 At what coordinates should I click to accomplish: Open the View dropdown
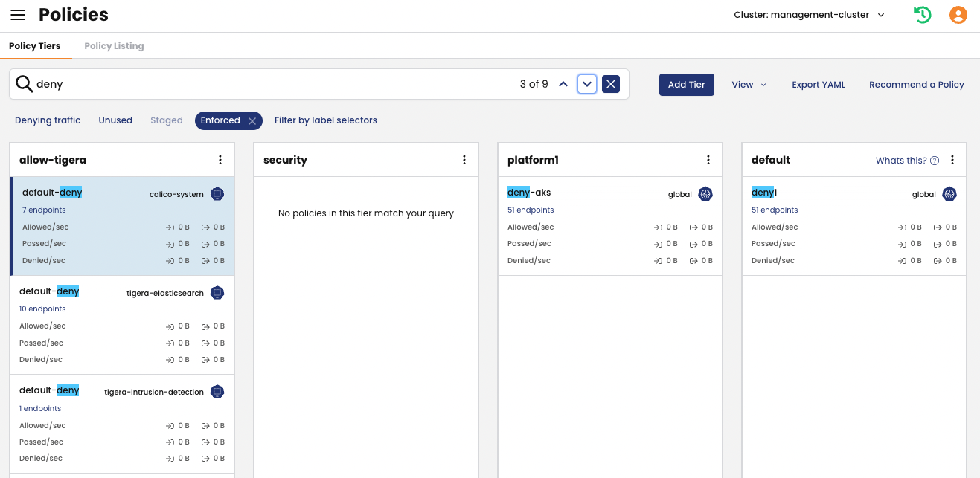[749, 85]
